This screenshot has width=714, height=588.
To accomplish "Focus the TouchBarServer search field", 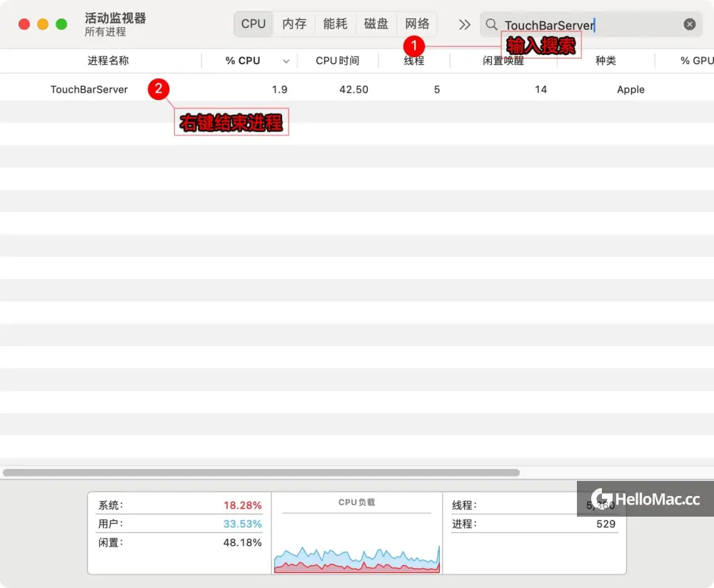I will coord(590,24).
